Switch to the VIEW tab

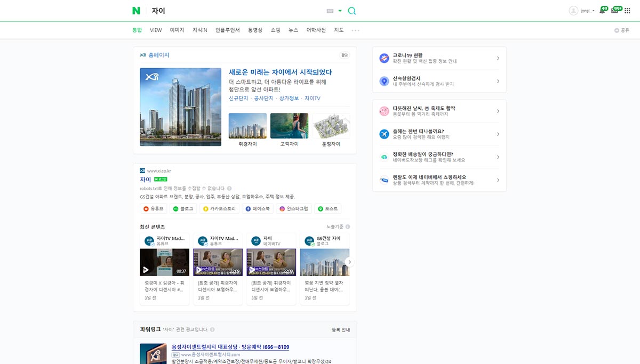156,30
